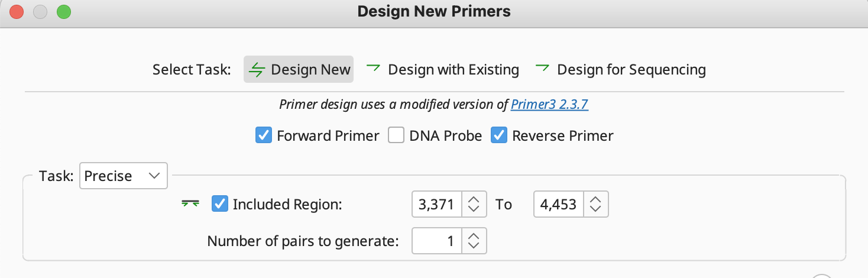
Task: Switch to Design for Sequencing task
Action: coord(620,70)
